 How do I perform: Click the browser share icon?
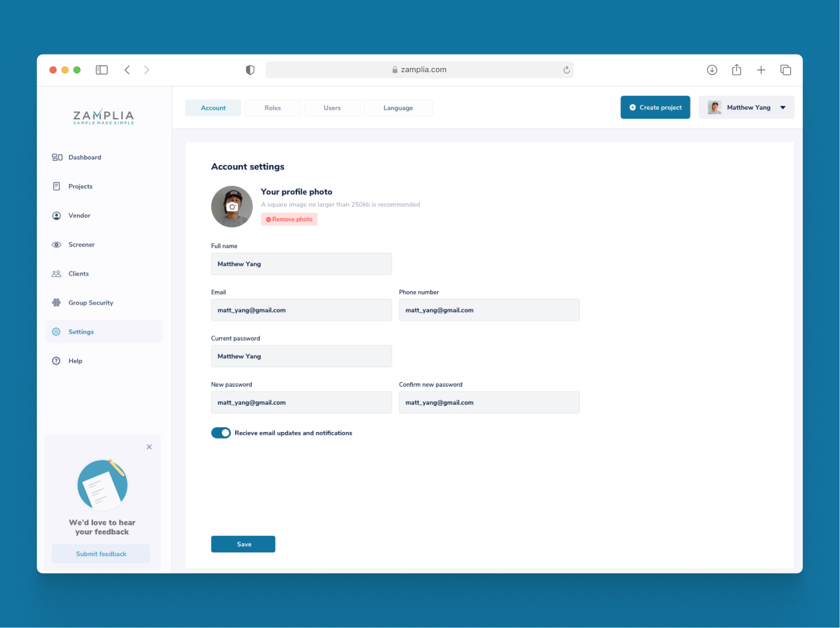coord(736,70)
